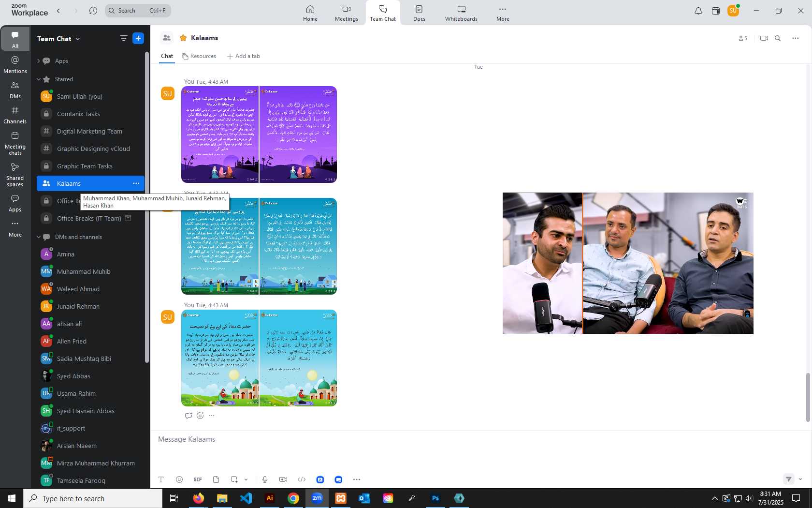This screenshot has width=812, height=508.
Task: Click the blue new chat plus button
Action: pos(138,38)
